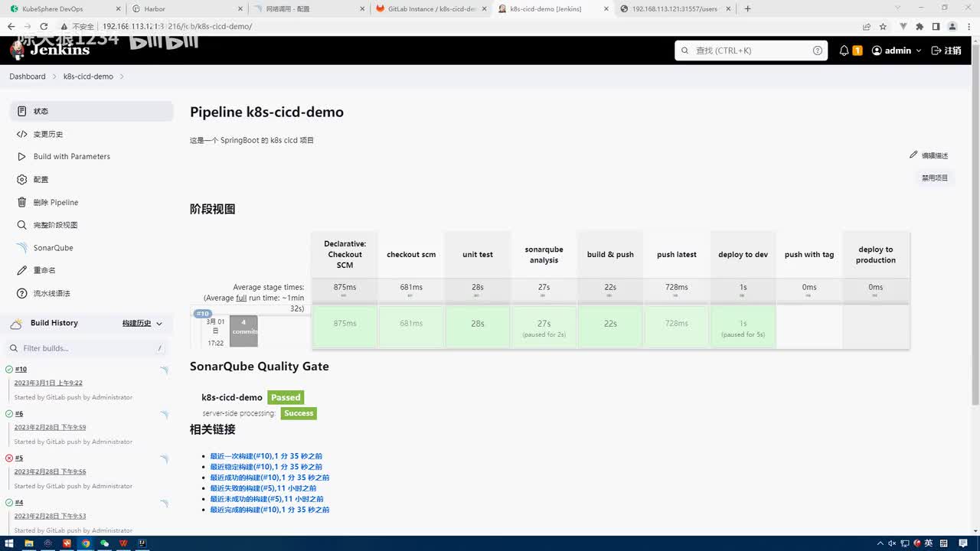Click the browser address bar
The height and width of the screenshot is (551, 980).
(475, 26)
